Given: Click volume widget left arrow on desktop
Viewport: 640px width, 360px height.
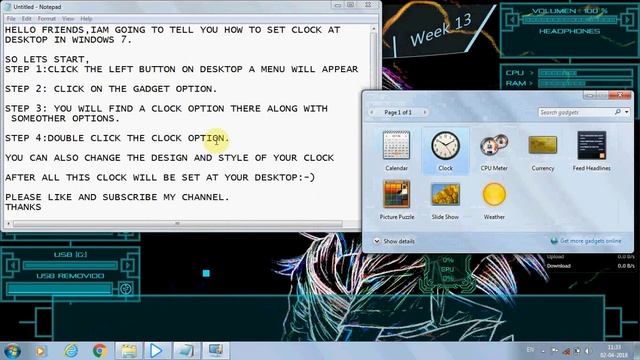Looking at the screenshot, I should click(512, 19).
